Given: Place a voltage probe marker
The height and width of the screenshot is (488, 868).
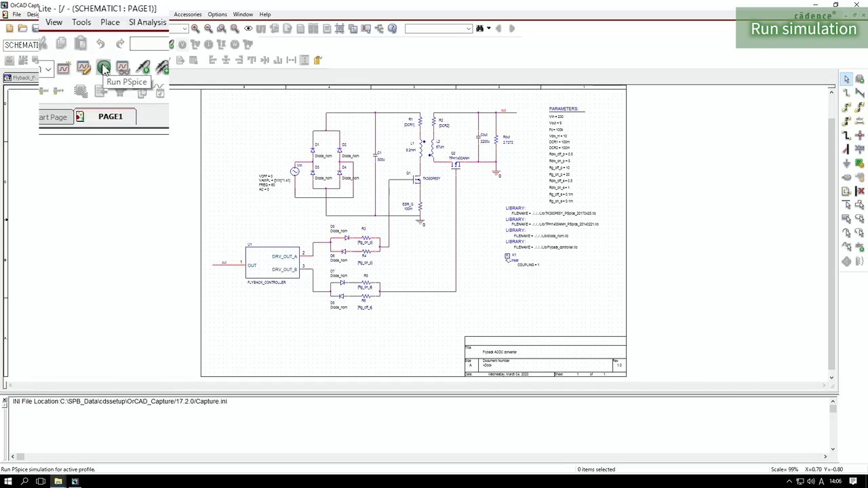Looking at the screenshot, I should point(142,67).
